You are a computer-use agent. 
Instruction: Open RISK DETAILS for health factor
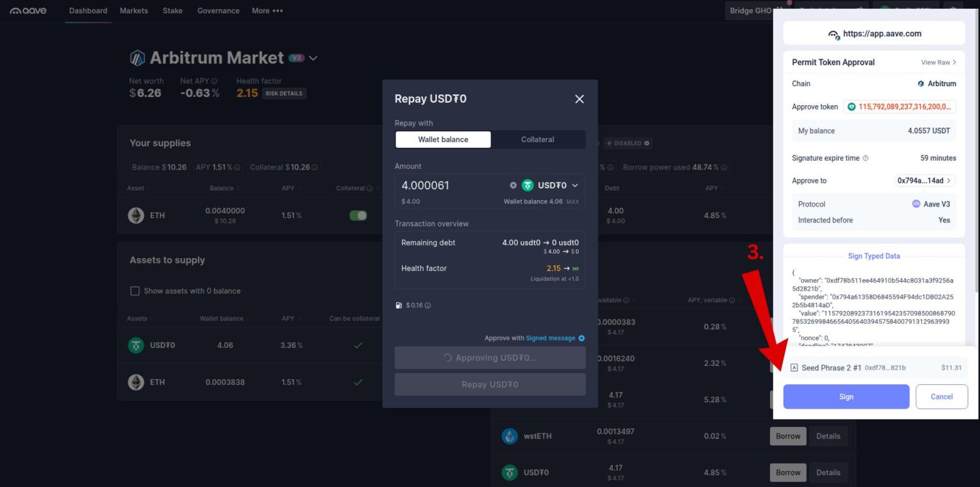[x=285, y=94]
